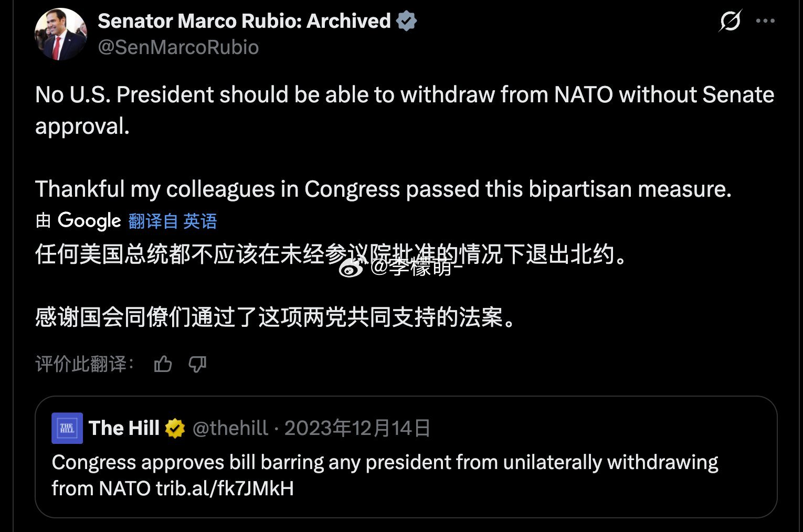Screen dimensions: 803x532
Task: Give the translation a thumbs-down rating
Action: coord(197,364)
